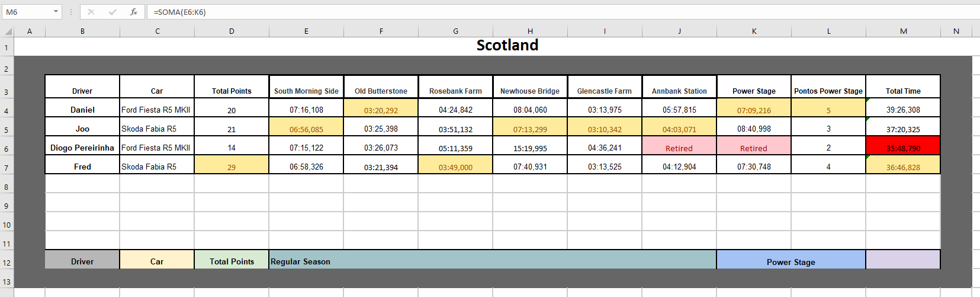This screenshot has width=980, height=297.
Task: Click the Car header cell in row 3
Action: [157, 87]
